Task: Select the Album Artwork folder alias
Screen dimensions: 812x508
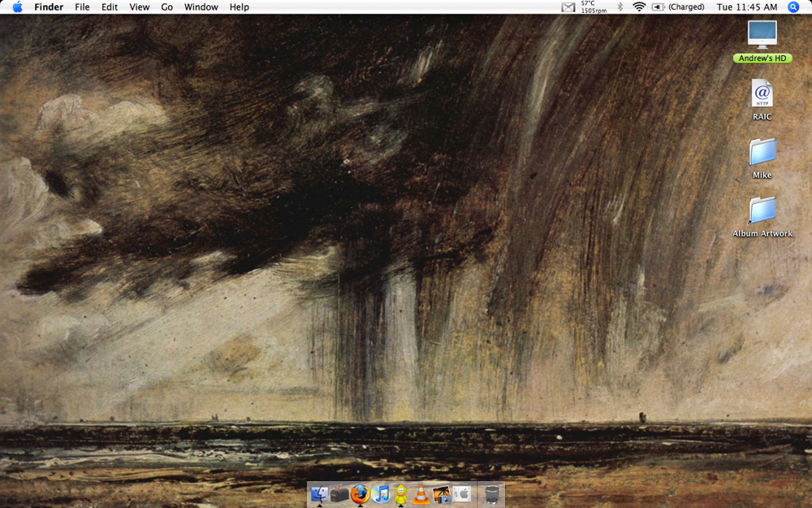Action: click(x=762, y=211)
